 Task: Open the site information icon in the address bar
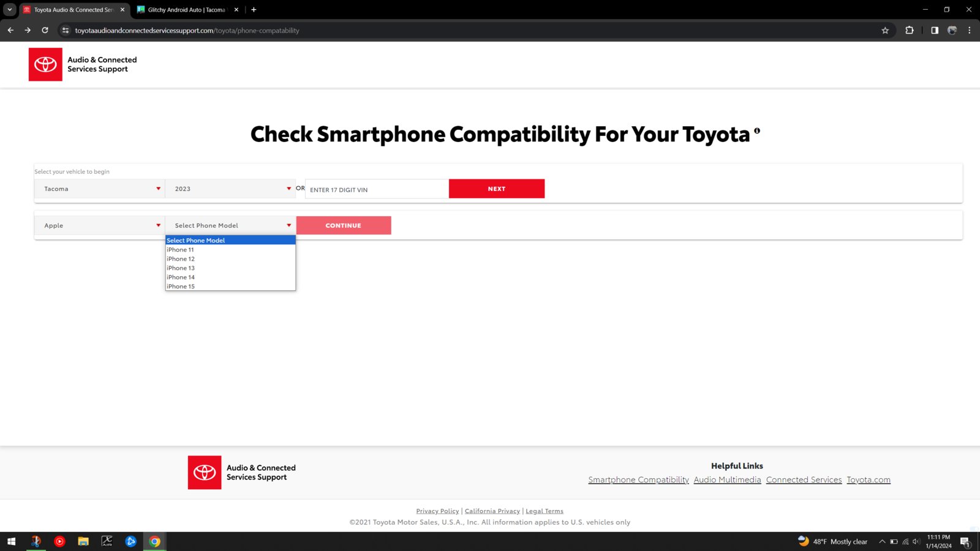pos(66,30)
